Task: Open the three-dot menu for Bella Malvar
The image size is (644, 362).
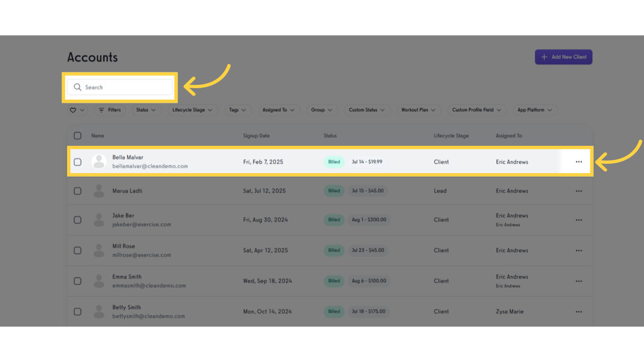Action: pyautogui.click(x=578, y=161)
